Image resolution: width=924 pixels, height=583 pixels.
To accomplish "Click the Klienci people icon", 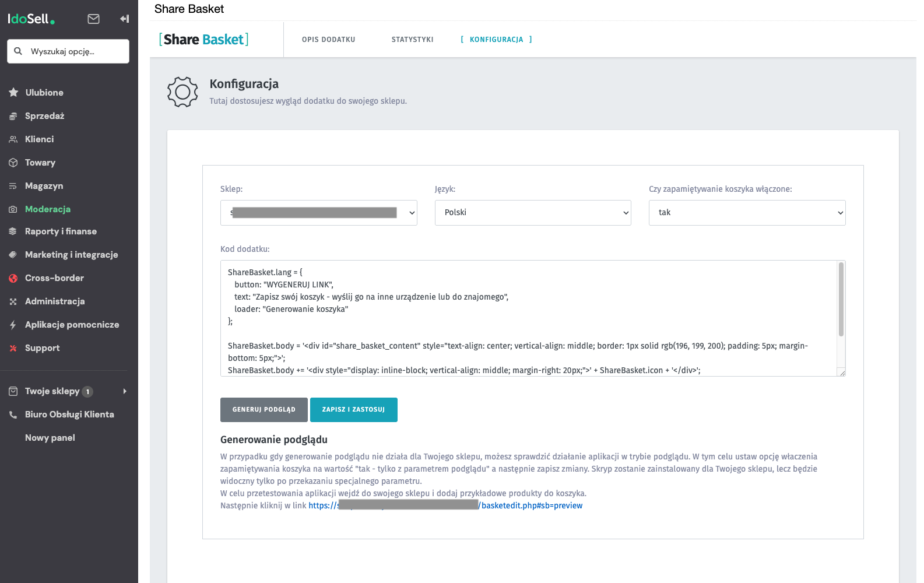I will [13, 139].
